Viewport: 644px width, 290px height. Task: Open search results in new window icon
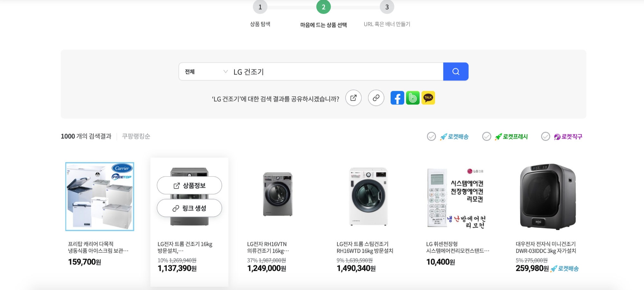(353, 98)
